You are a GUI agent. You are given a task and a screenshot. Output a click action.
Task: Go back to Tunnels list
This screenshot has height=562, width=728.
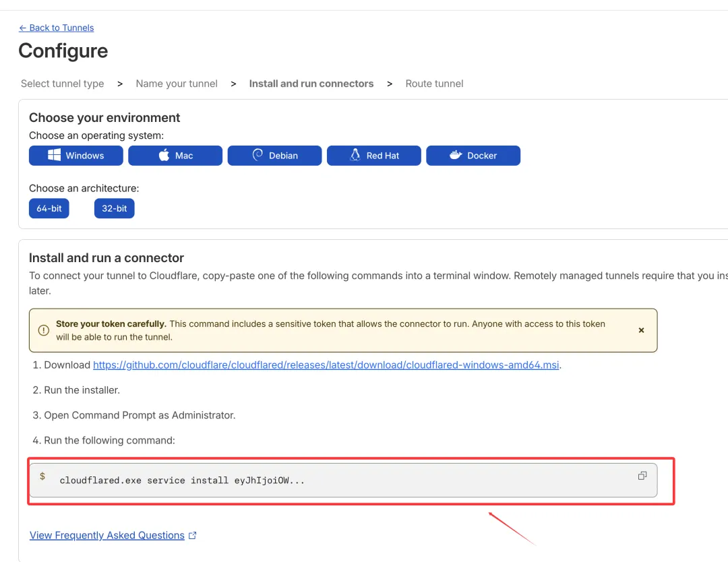(x=56, y=28)
